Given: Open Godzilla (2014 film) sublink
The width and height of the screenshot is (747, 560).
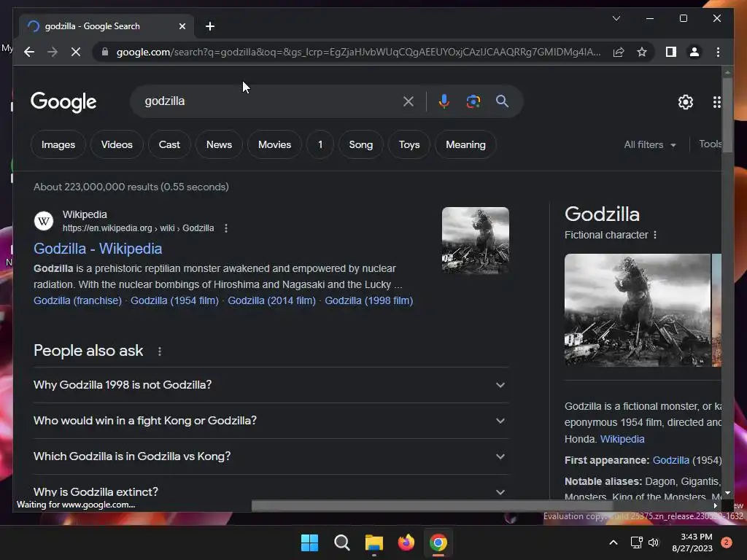Looking at the screenshot, I should coord(271,300).
